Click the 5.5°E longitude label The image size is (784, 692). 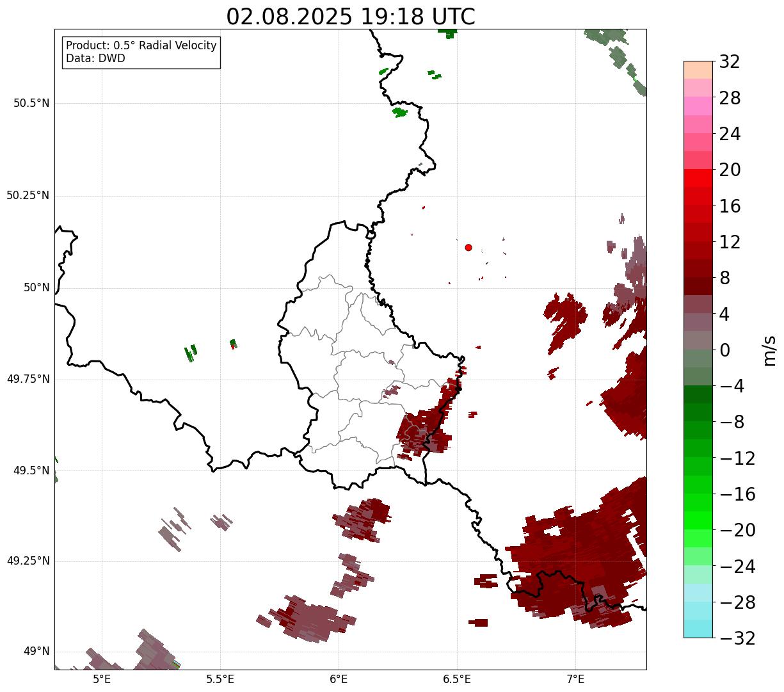(x=220, y=679)
